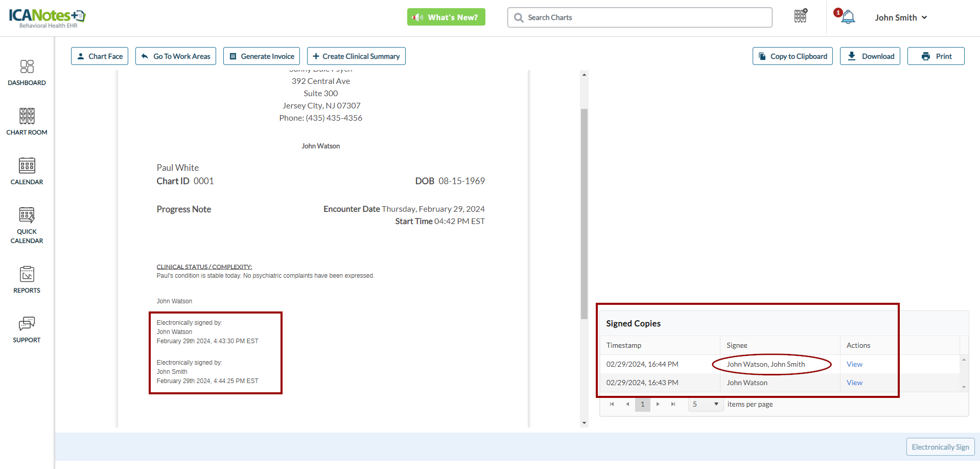
Task: Click the Start Time 04:42 PM EST text
Action: point(440,221)
